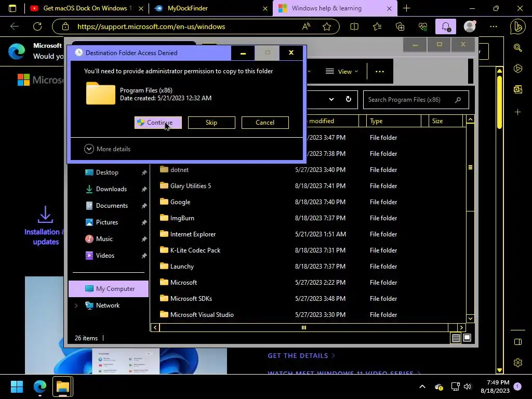This screenshot has height=399, width=532.
Task: Click the notifications bell icon in Edge
Action: point(446,26)
